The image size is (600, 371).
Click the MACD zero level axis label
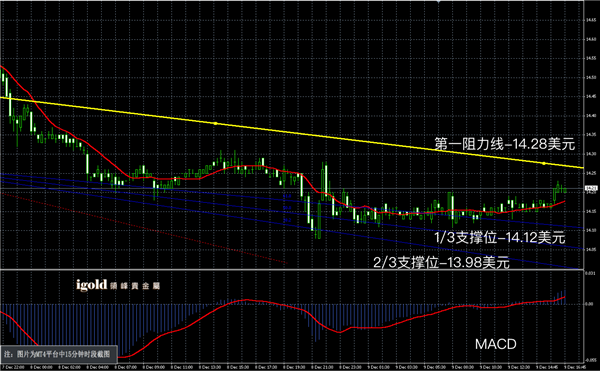(x=590, y=304)
